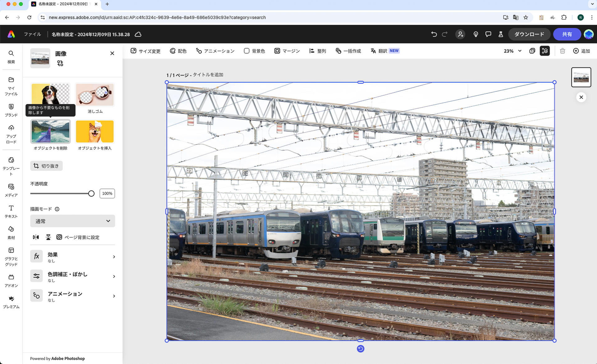
Task: Open the Media sidebar panel
Action: pos(11,190)
